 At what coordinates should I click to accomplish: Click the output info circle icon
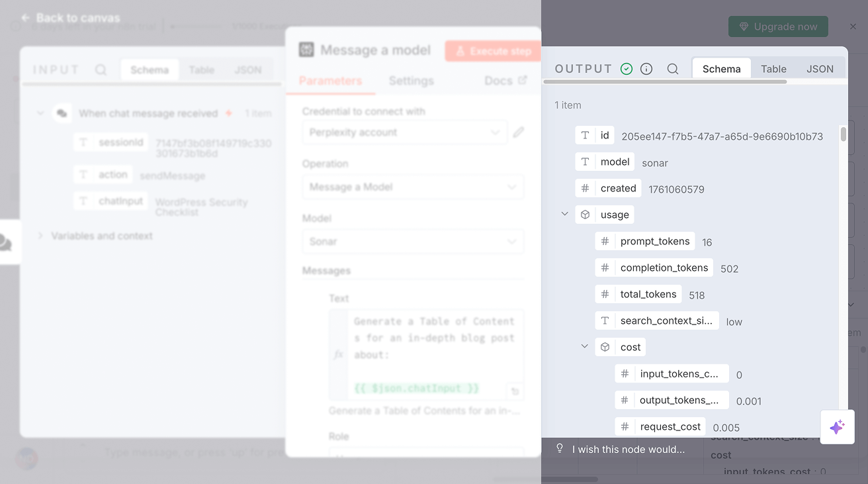click(646, 69)
